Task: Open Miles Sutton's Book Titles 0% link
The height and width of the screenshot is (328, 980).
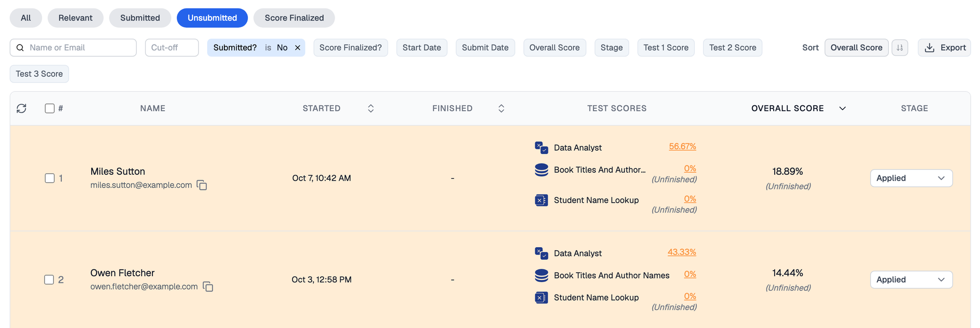Action: [690, 168]
